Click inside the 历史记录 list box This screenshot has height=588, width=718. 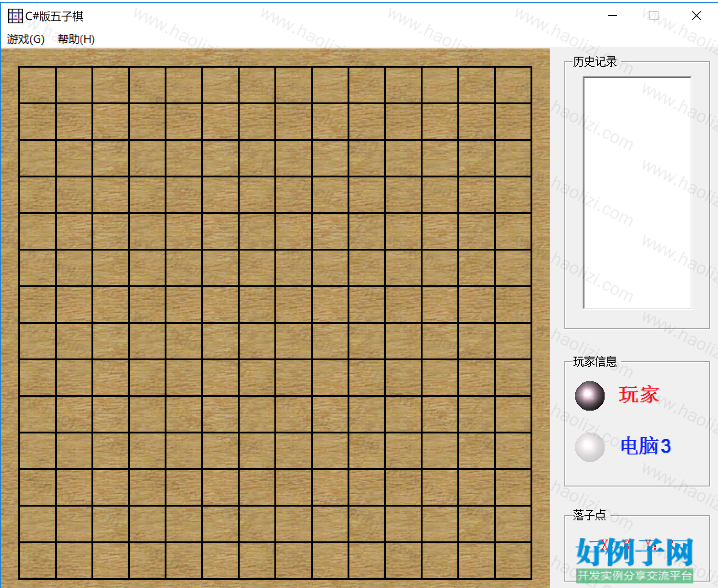[x=637, y=192]
